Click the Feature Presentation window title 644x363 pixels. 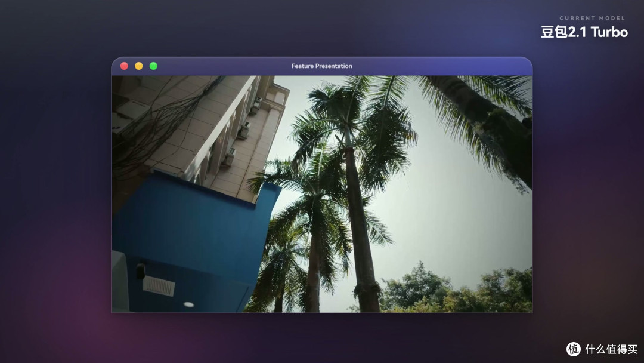pos(321,66)
